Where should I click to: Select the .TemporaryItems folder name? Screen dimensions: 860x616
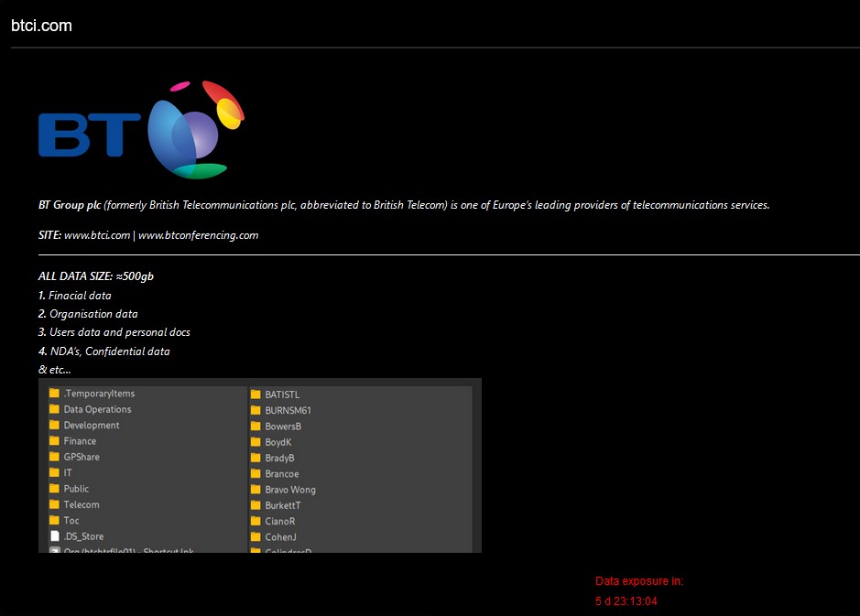point(99,394)
